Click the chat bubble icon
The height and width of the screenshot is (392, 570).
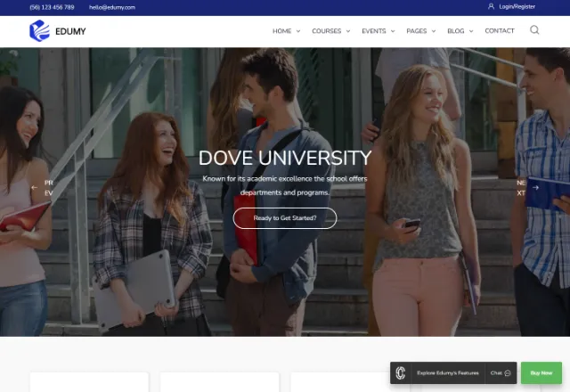[508, 373]
